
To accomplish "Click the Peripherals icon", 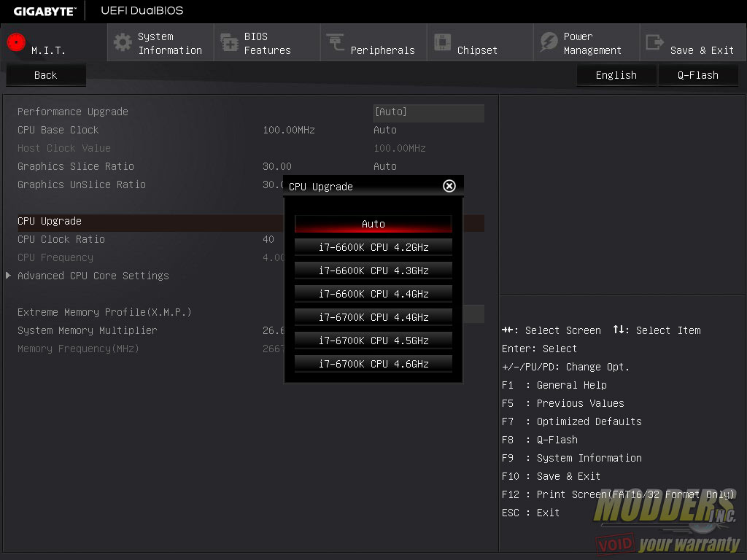I will point(336,42).
